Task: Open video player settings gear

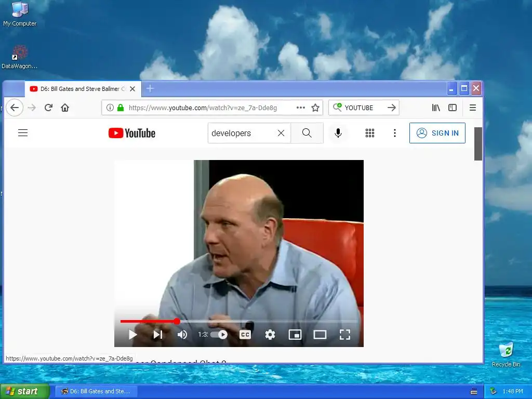Action: (x=270, y=335)
